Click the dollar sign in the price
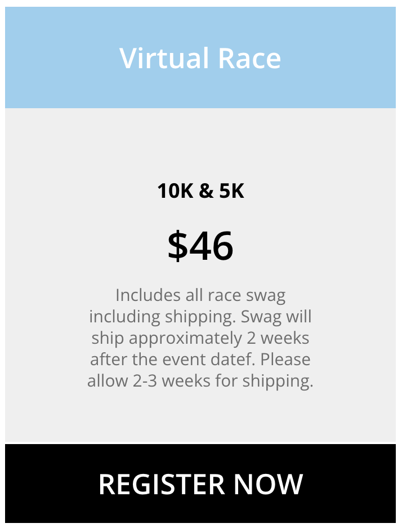 click(x=177, y=246)
